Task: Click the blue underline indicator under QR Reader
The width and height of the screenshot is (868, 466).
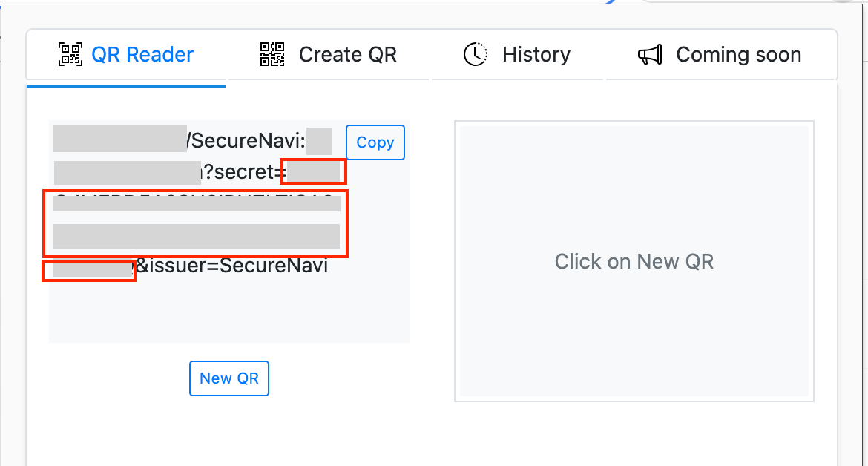Action: coord(125,85)
